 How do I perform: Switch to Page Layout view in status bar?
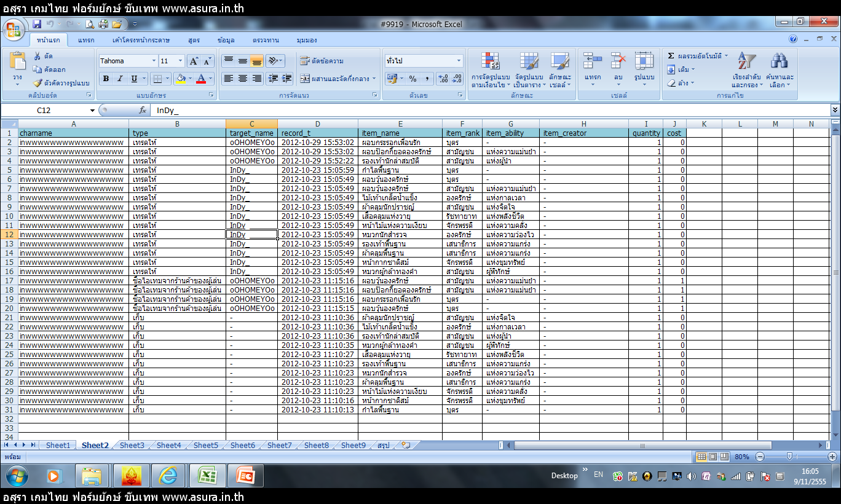point(713,457)
